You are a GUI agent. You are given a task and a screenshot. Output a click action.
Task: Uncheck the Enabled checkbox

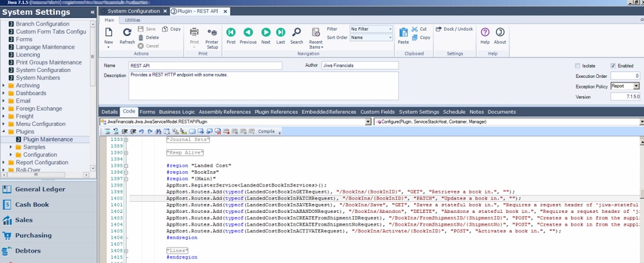point(613,66)
